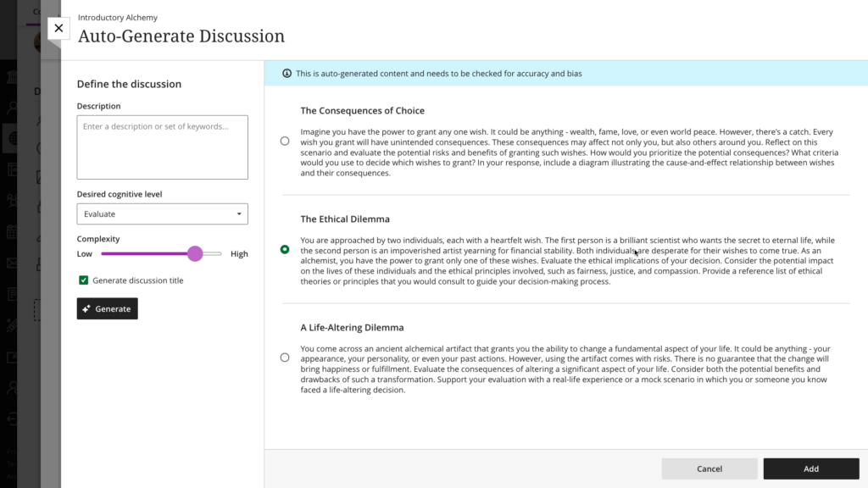Open Messages envelope icon in the dimmed sidebar
The height and width of the screenshot is (488, 868).
click(12, 263)
